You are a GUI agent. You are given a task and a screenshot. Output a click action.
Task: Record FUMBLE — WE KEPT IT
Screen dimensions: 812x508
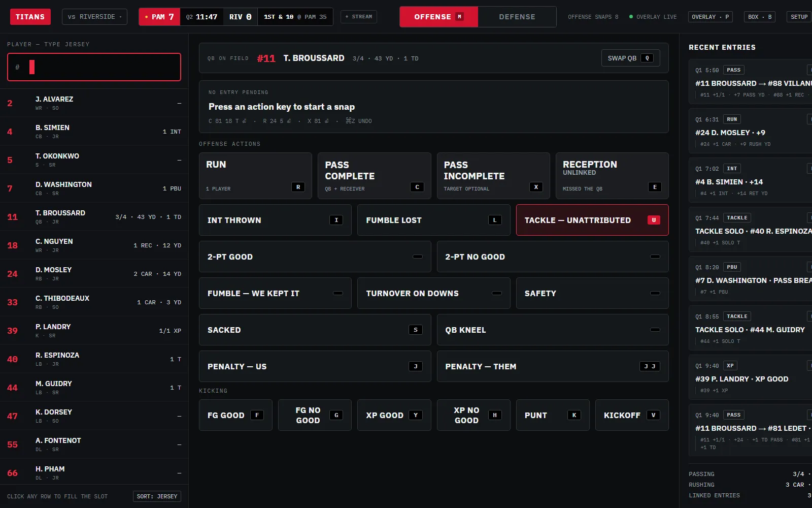point(275,293)
